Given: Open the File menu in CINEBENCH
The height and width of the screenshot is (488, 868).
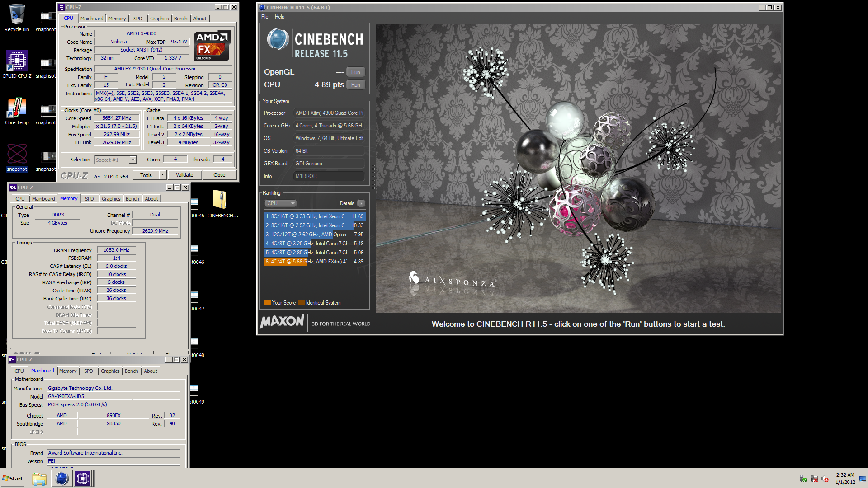Looking at the screenshot, I should pos(265,17).
